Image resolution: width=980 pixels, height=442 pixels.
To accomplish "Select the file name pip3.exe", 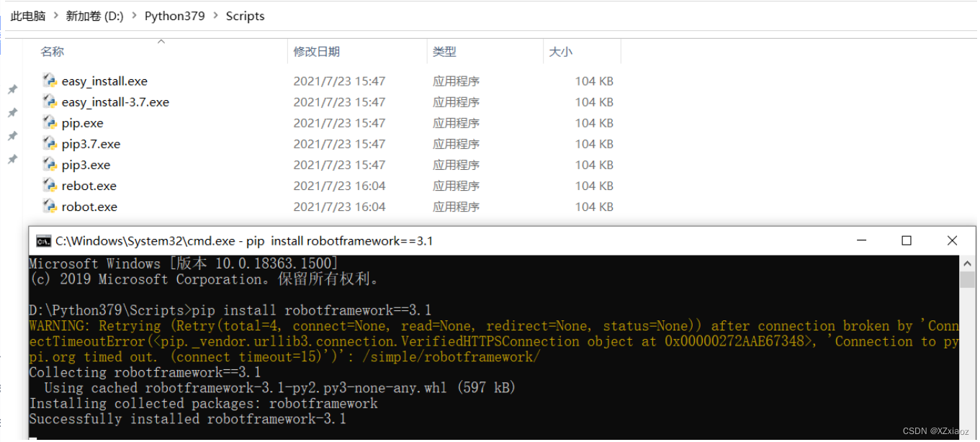I will tap(86, 165).
